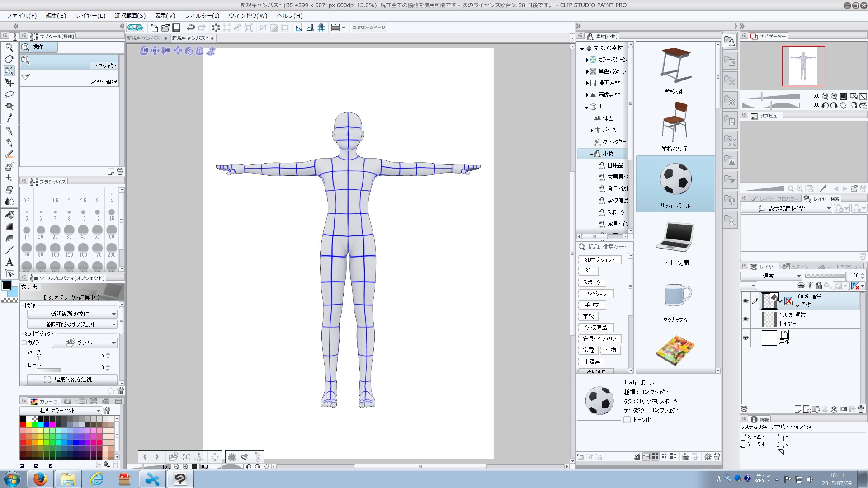
Task: Click the 編集対象を注視 button
Action: tap(72, 380)
